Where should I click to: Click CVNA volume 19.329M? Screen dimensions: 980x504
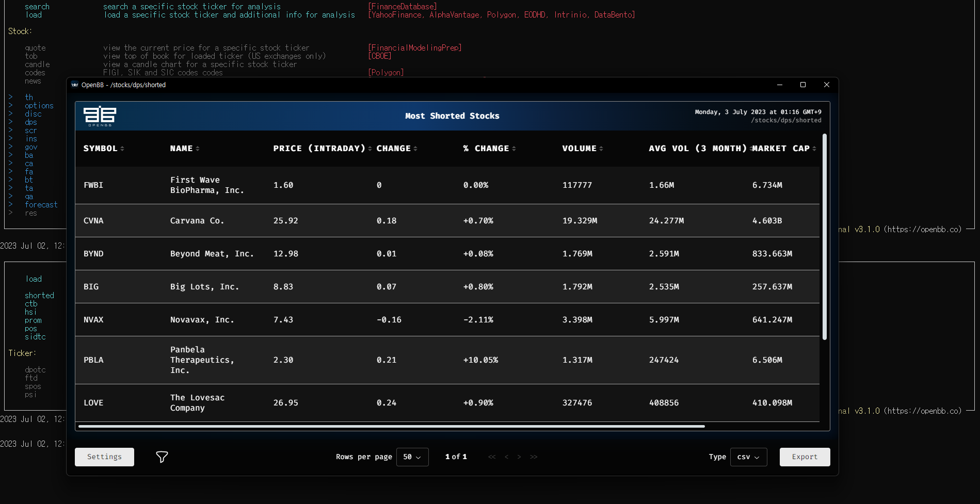click(580, 221)
